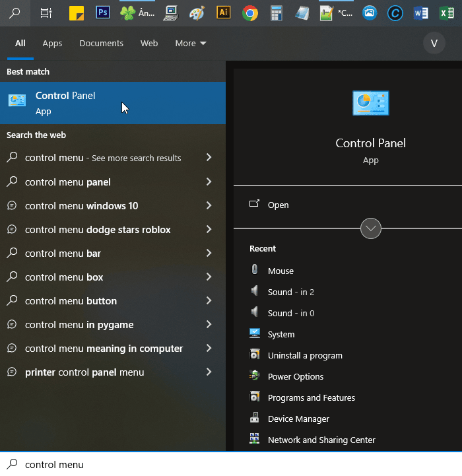Screen dimensions: 462x476
Task: Click the Power Options icon in Recent
Action: coord(254,376)
